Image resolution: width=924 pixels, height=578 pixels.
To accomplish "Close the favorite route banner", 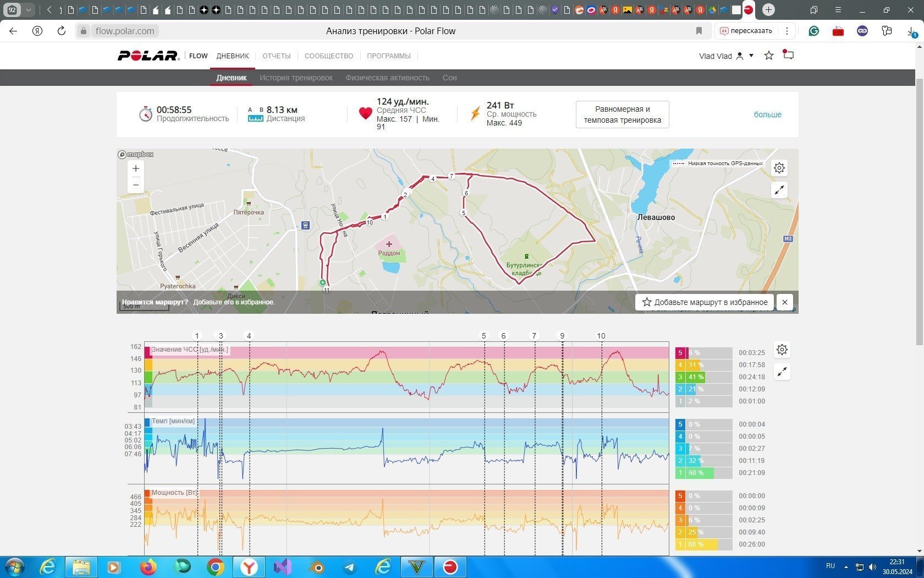I will tap(785, 302).
